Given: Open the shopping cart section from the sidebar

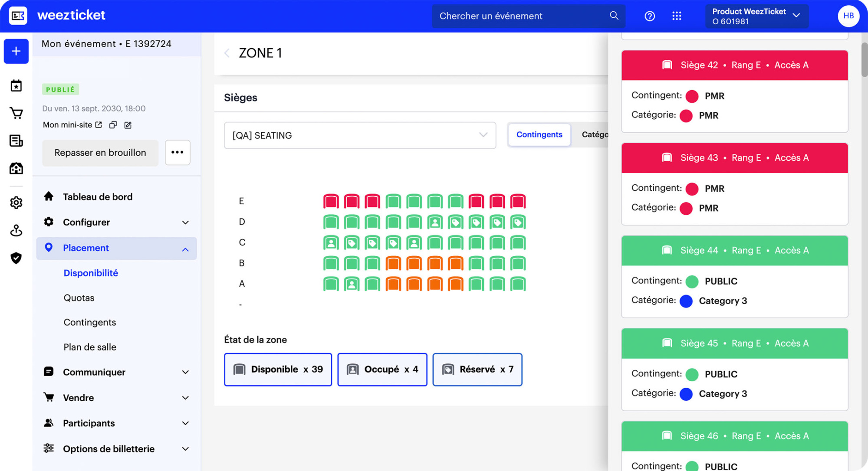Looking at the screenshot, I should [16, 113].
